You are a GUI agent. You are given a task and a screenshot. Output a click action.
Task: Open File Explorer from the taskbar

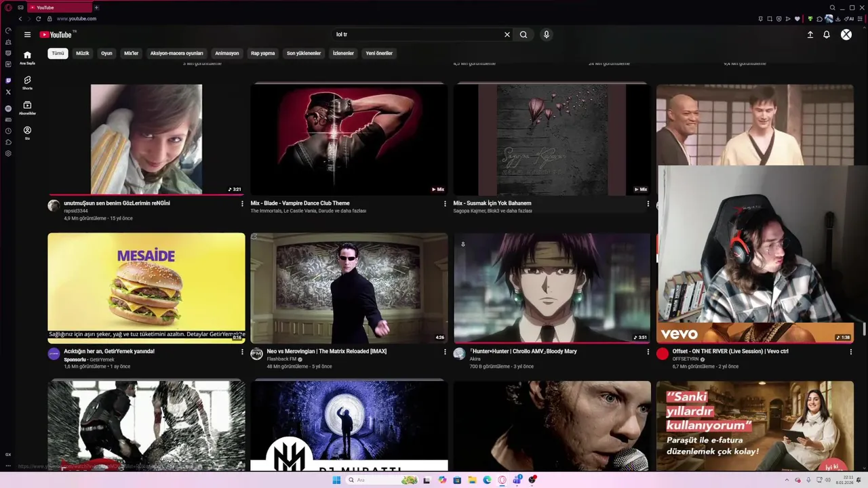[x=472, y=480]
